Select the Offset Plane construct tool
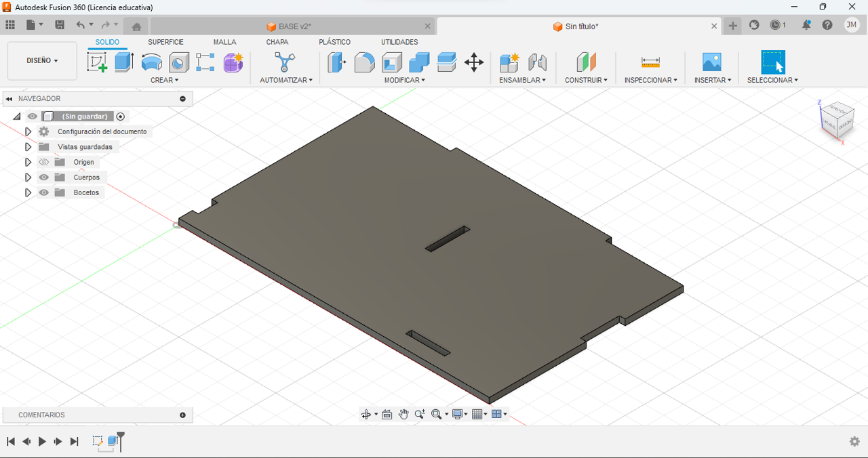 [x=586, y=62]
